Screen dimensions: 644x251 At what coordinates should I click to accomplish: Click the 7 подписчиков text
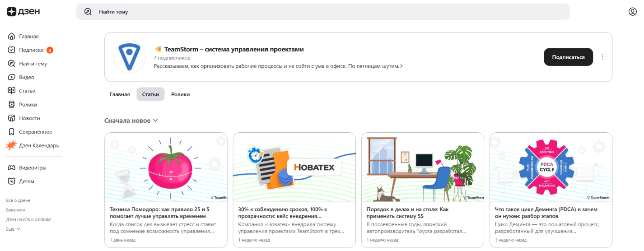pyautogui.click(x=172, y=58)
